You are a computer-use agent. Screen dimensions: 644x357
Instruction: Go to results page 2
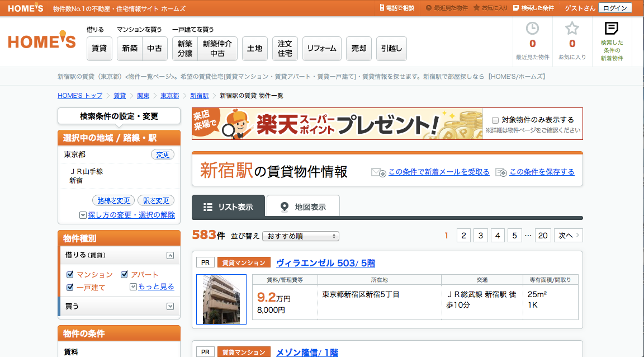[x=463, y=236]
